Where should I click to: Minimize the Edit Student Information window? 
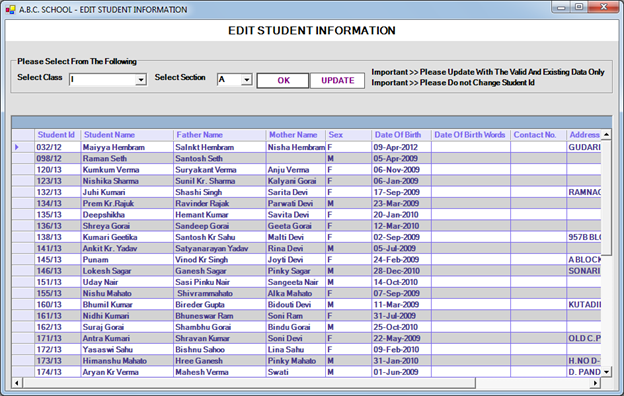562,7
